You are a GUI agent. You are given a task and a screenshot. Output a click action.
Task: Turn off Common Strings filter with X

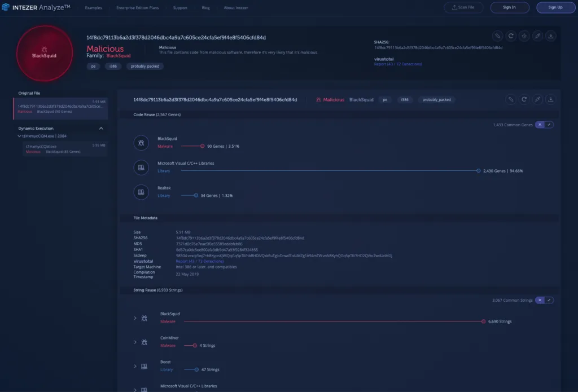click(x=540, y=300)
